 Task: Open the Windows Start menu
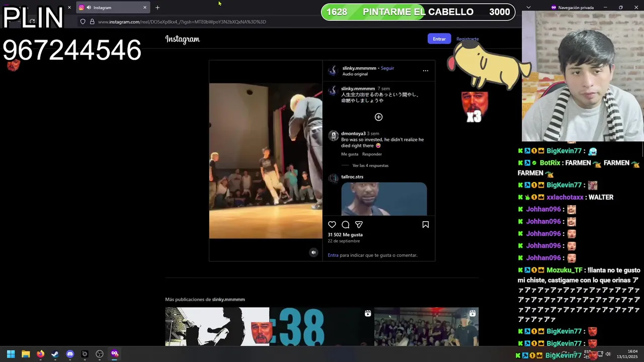(x=11, y=354)
